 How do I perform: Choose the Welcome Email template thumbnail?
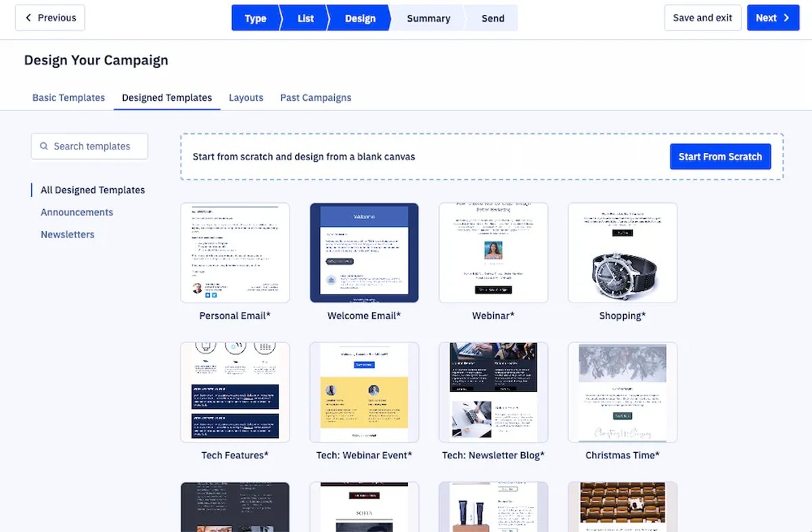pos(364,252)
